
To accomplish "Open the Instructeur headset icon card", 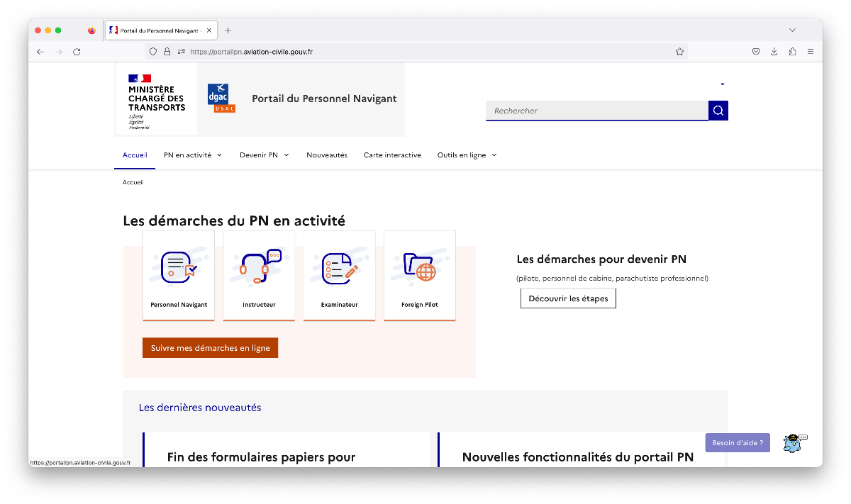I will (x=259, y=267).
